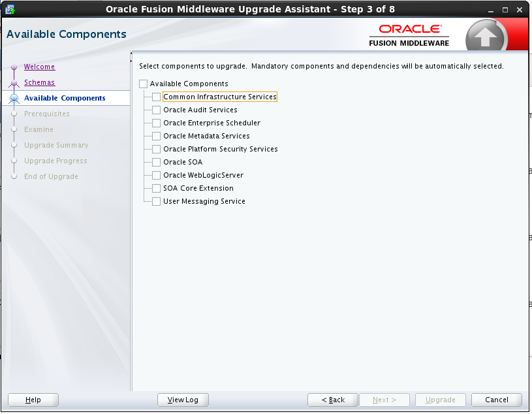
Task: Click the Welcome step node icon
Action: coord(14,67)
